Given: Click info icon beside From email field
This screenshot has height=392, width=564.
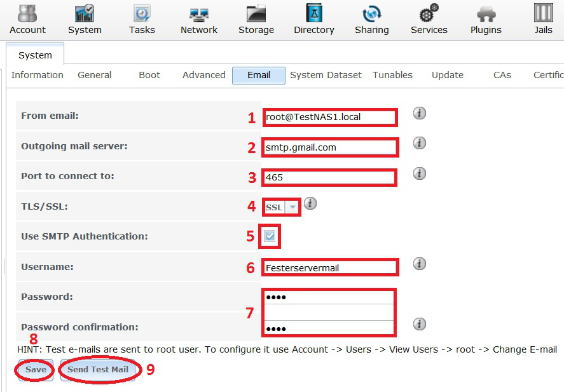Looking at the screenshot, I should pyautogui.click(x=420, y=114).
